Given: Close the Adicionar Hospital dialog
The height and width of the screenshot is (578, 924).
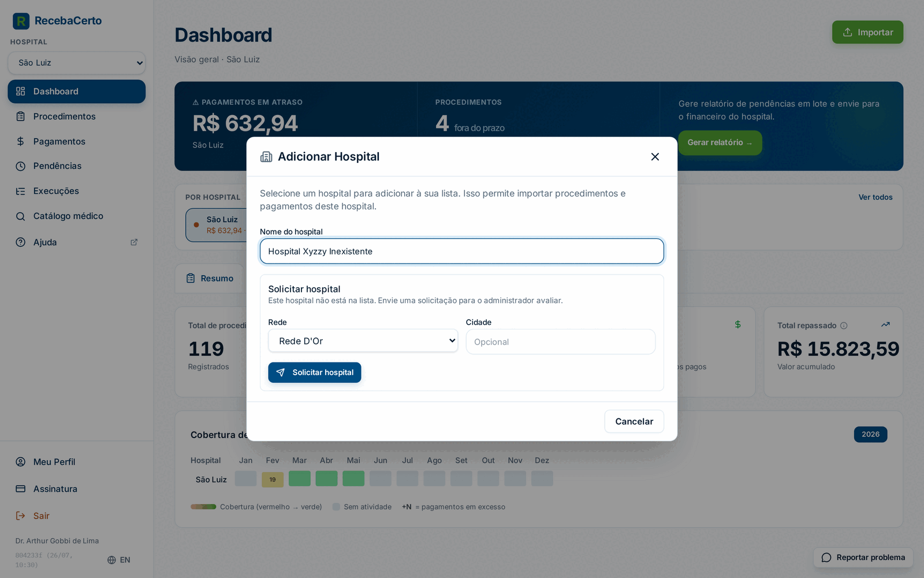Looking at the screenshot, I should [x=655, y=157].
